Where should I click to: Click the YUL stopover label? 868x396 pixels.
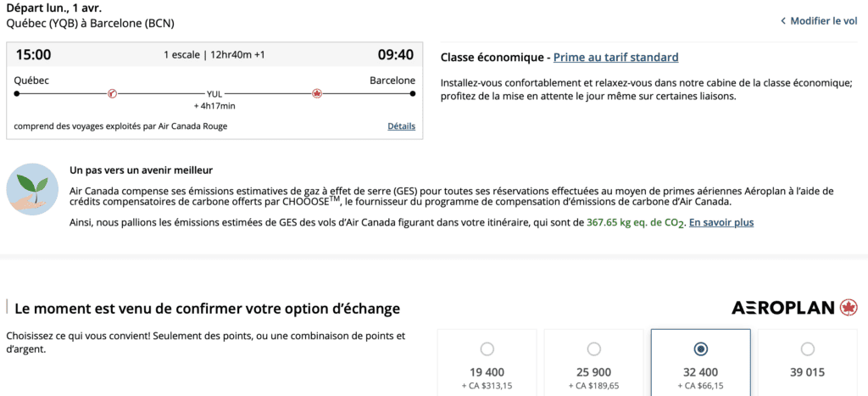click(x=214, y=94)
